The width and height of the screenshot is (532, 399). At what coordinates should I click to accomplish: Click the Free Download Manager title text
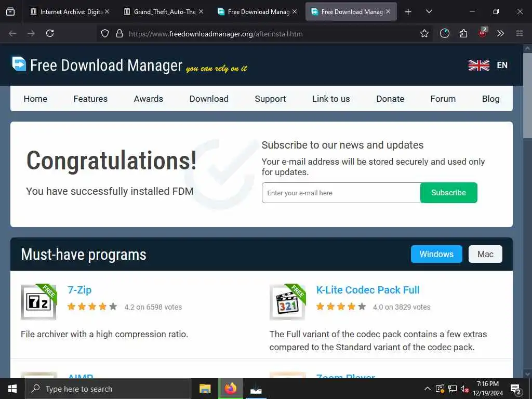tap(106, 65)
